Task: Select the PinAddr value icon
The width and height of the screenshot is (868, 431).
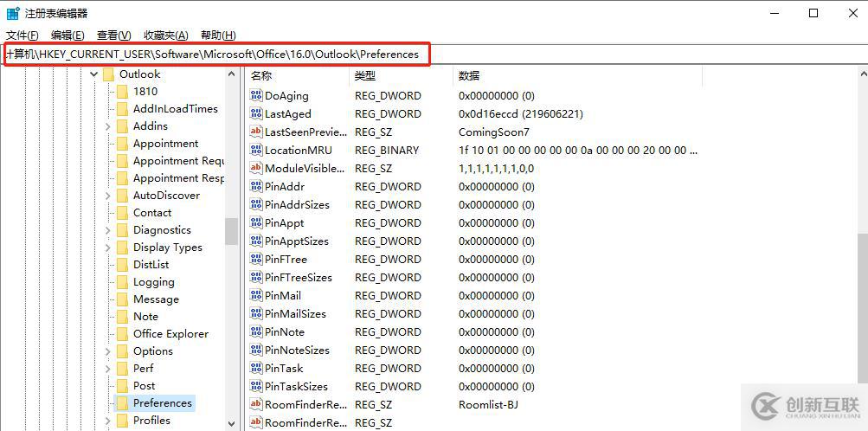Action: [256, 186]
